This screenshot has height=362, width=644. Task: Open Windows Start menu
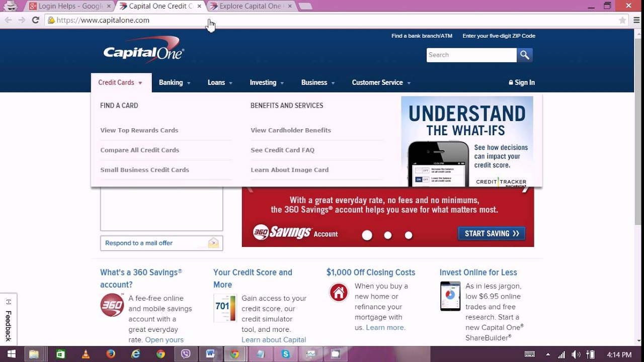click(x=11, y=354)
